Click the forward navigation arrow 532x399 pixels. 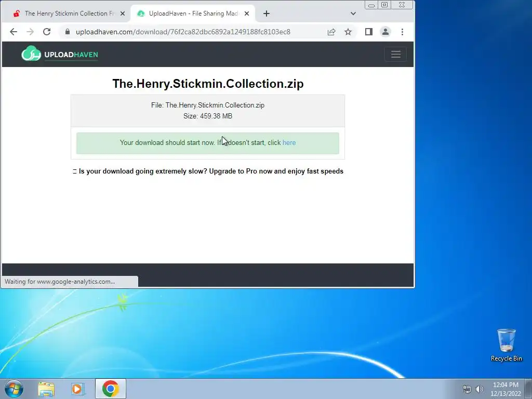pyautogui.click(x=30, y=32)
